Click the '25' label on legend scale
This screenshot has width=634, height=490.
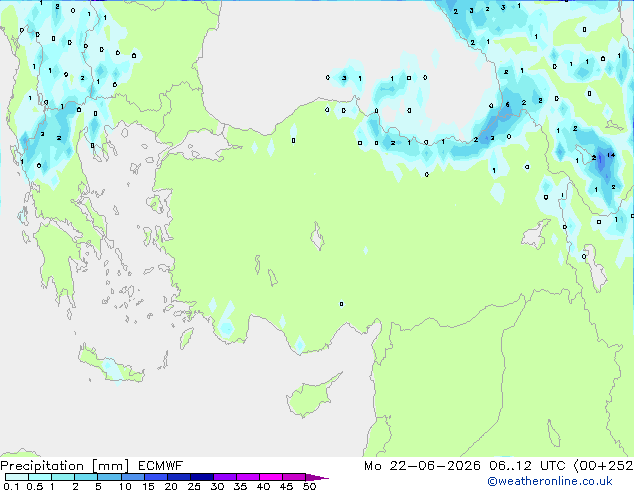click(194, 486)
